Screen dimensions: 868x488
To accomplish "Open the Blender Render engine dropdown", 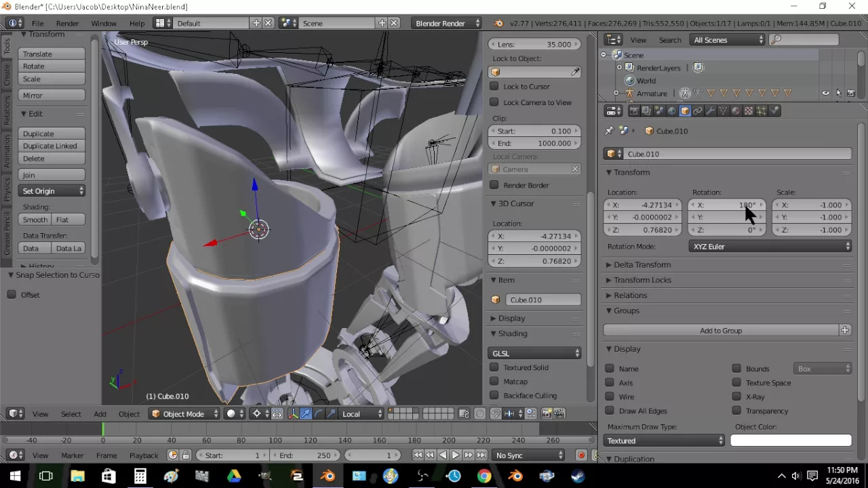I will coord(446,23).
